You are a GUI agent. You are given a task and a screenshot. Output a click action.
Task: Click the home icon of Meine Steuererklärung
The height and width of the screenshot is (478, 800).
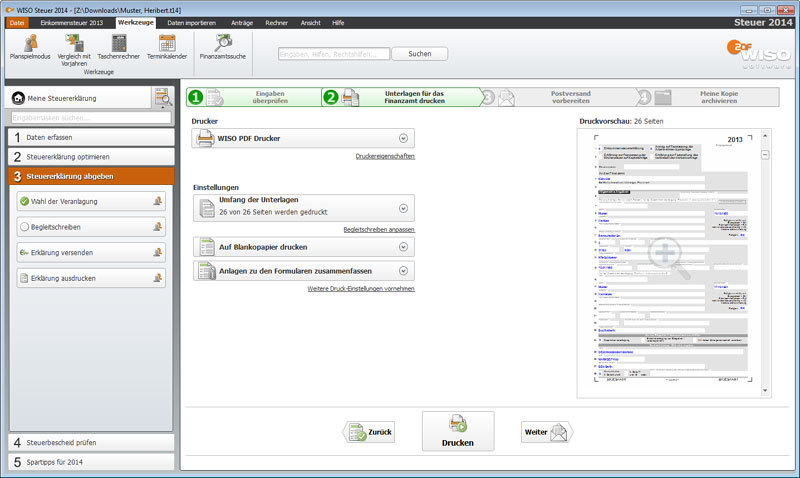(x=18, y=98)
